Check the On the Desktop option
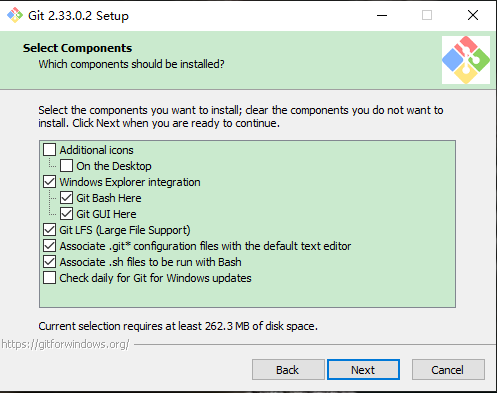The image size is (497, 393). pyautogui.click(x=66, y=166)
